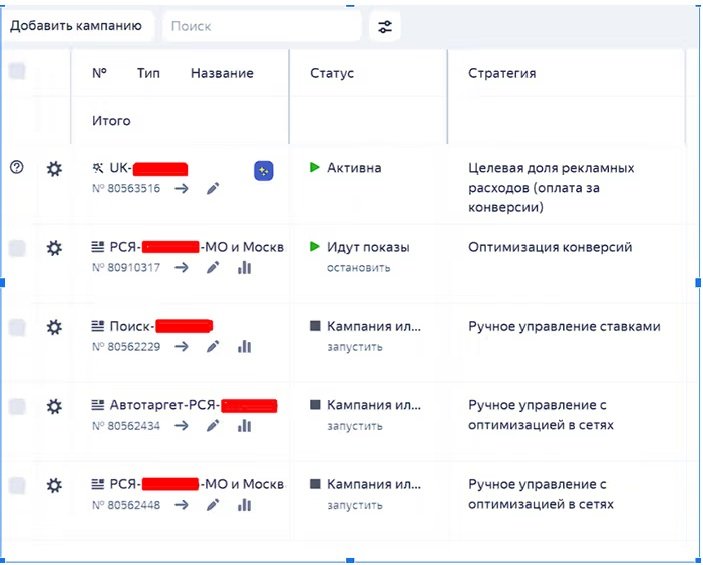Click запустить link for campaign 80562229
Screen dimensions: 703x565
(x=355, y=348)
